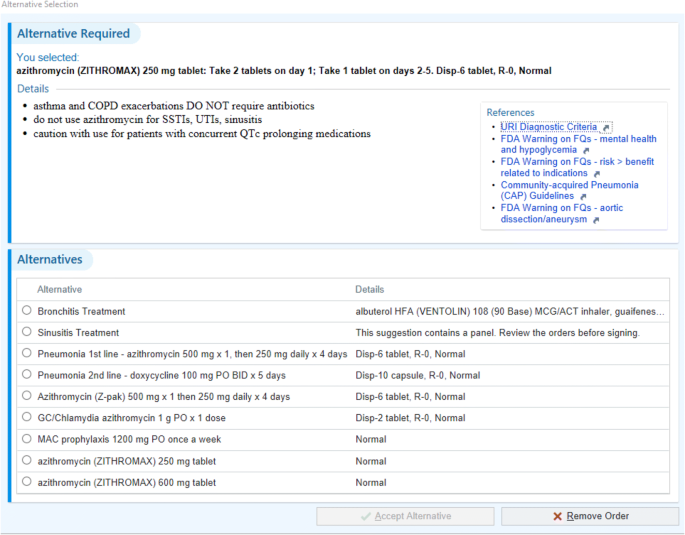Image resolution: width=685 pixels, height=535 pixels.
Task: Choose MAC prophylaxis 1200 mg weekly option
Action: [x=27, y=439]
